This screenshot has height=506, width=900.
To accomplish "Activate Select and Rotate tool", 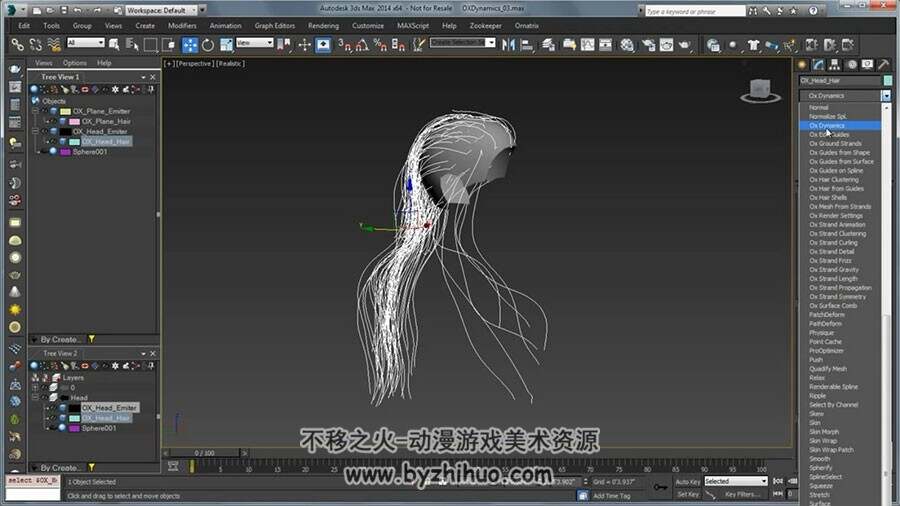I will point(208,45).
